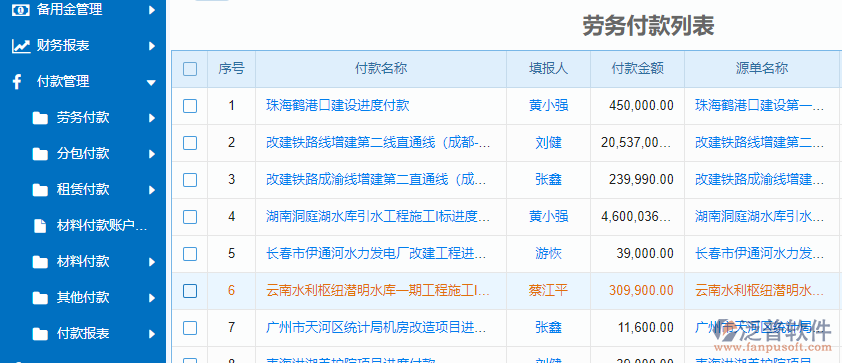Click 黄小强 in row 1
Screen dimensions: 842x363
point(548,105)
